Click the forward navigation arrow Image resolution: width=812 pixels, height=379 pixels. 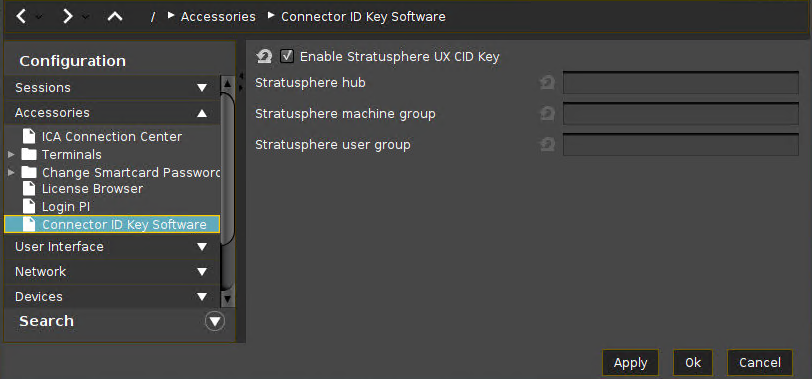[67, 17]
